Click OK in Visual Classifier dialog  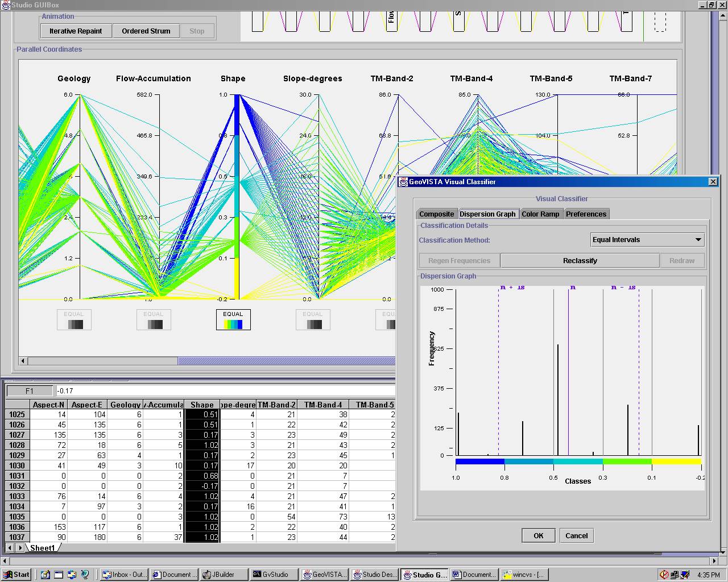point(539,535)
